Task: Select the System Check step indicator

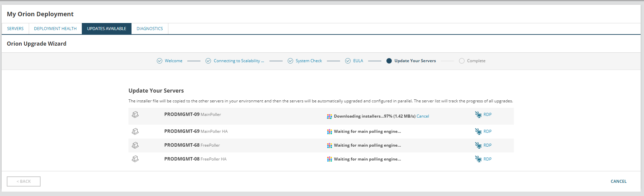Action: tap(290, 61)
